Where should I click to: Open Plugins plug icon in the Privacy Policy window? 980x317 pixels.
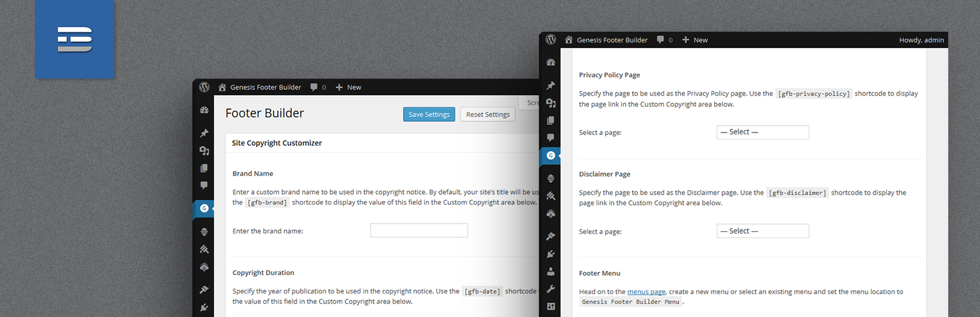[x=550, y=254]
